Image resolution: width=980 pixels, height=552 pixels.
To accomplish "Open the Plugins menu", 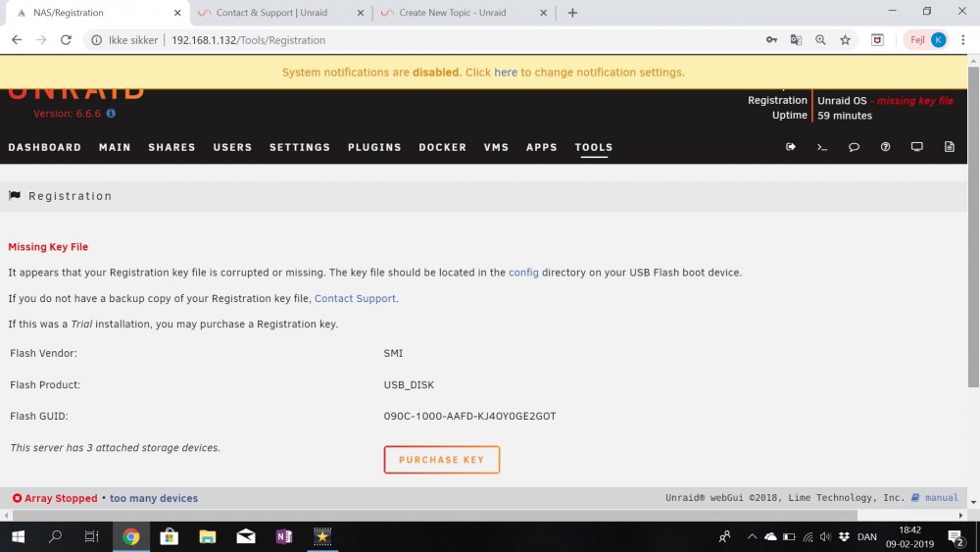I will tap(374, 147).
